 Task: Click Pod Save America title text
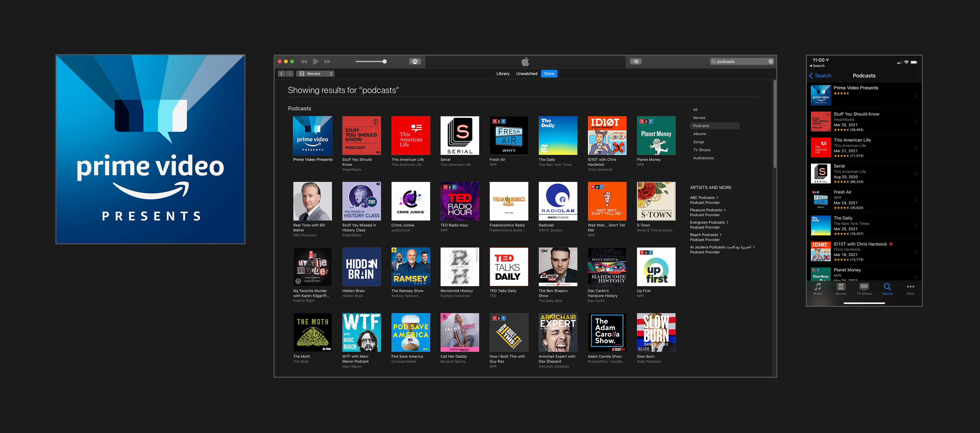pyautogui.click(x=407, y=356)
